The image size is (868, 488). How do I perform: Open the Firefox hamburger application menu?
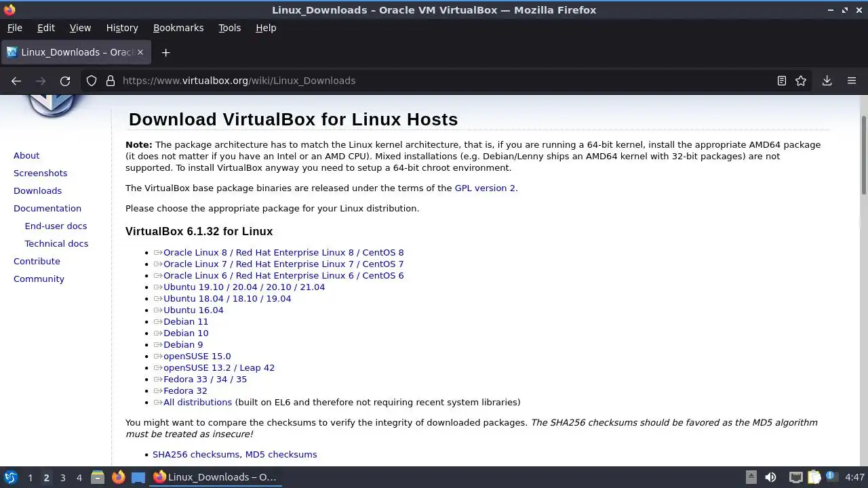click(852, 81)
